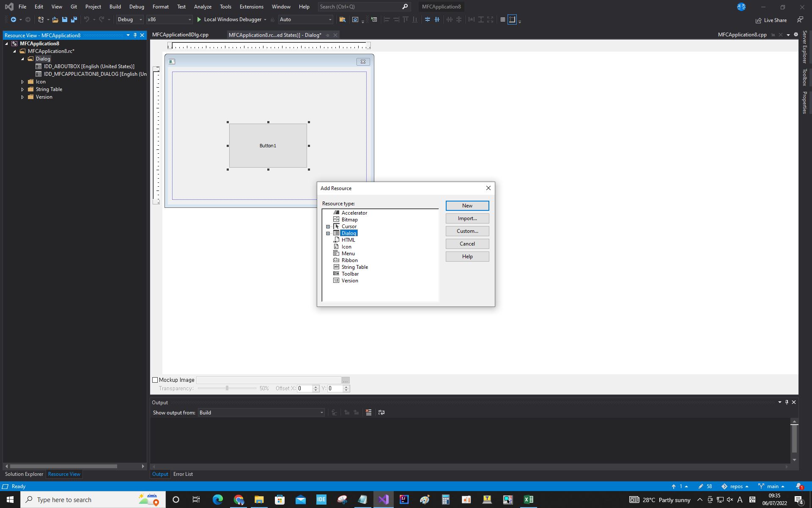Image resolution: width=812 pixels, height=508 pixels.
Task: Switch to MFCApplication8Dlg.cpp tab
Action: [180, 35]
